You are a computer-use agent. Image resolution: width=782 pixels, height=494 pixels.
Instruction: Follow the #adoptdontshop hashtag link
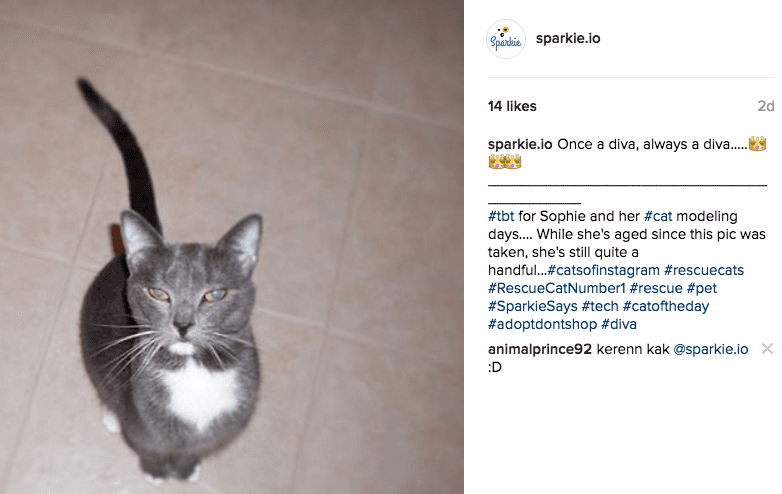click(x=542, y=324)
